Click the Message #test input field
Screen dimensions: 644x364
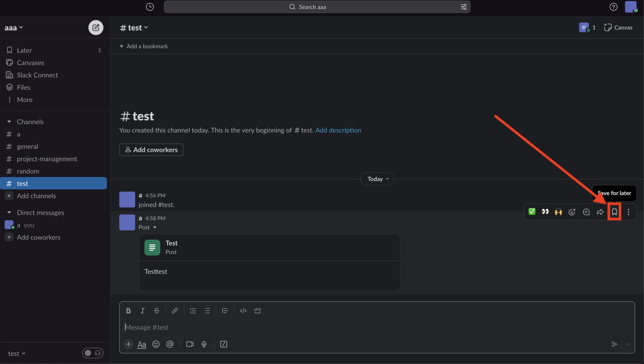235,327
